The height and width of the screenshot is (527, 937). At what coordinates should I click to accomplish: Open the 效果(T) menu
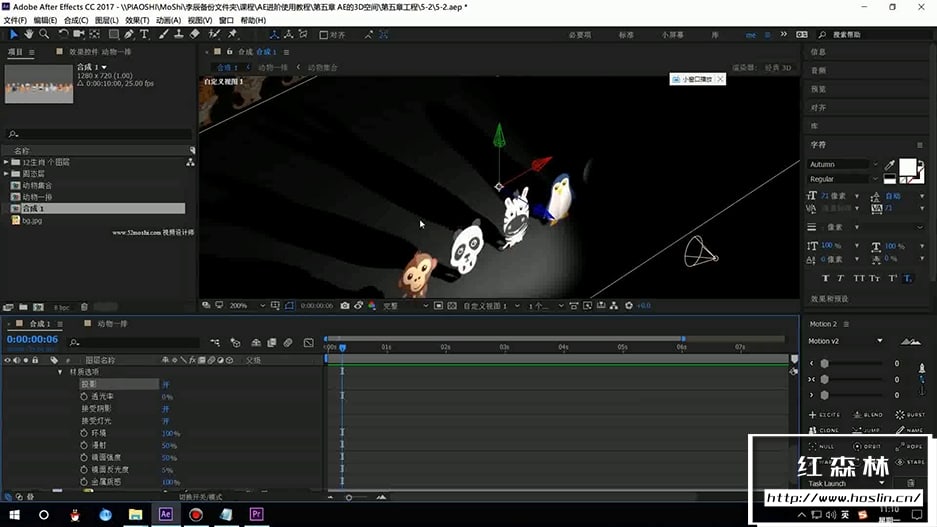[x=137, y=20]
